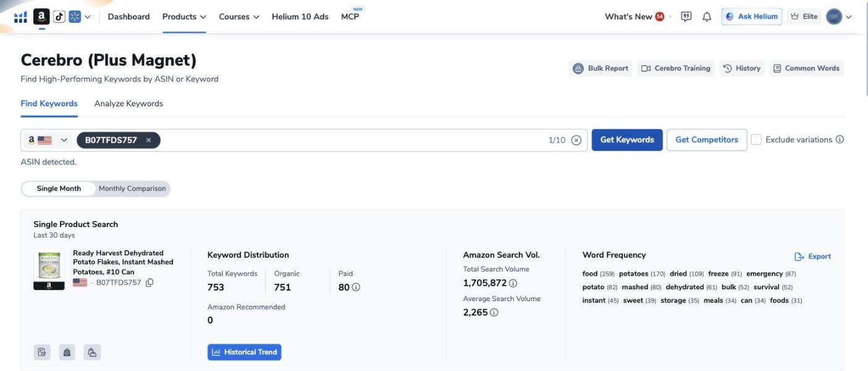This screenshot has width=868, height=371.
Task: Click the word 'emergency (87)'
Action: pyautogui.click(x=771, y=274)
